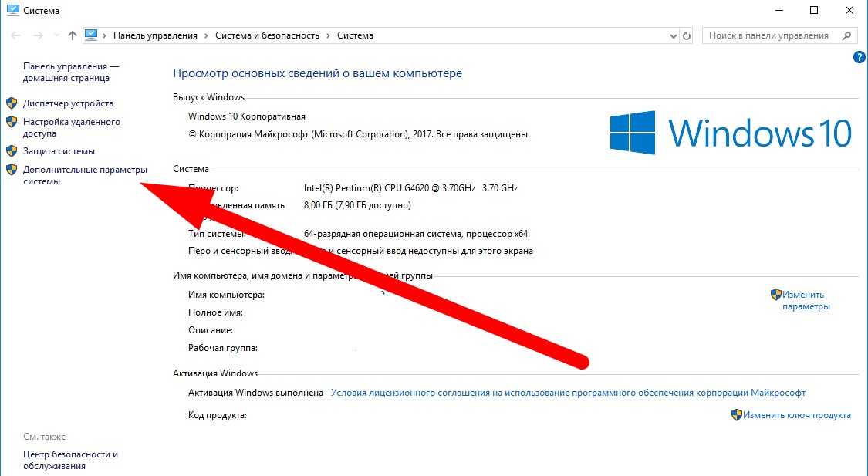Open Настройка удаленного доступа link
Viewport: 868px width, 476px height.
72,127
